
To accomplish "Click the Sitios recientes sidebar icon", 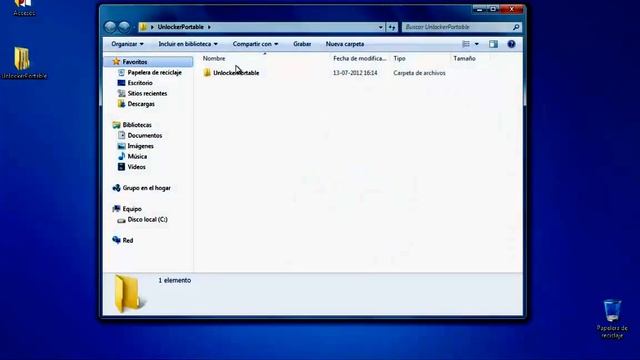I will [x=121, y=93].
